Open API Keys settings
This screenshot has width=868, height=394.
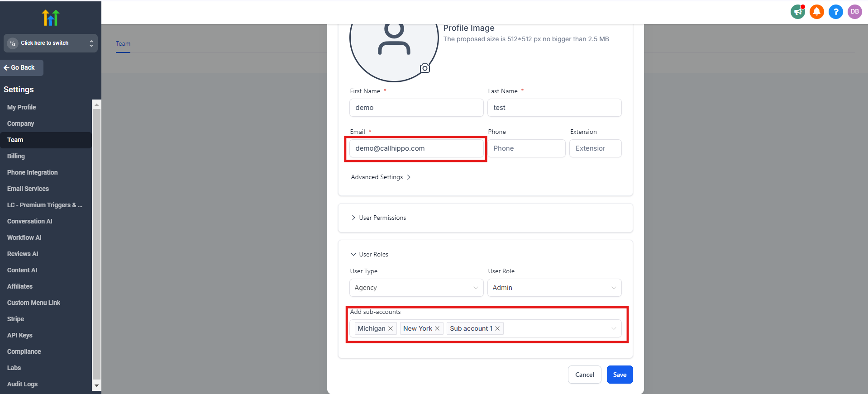pos(19,335)
